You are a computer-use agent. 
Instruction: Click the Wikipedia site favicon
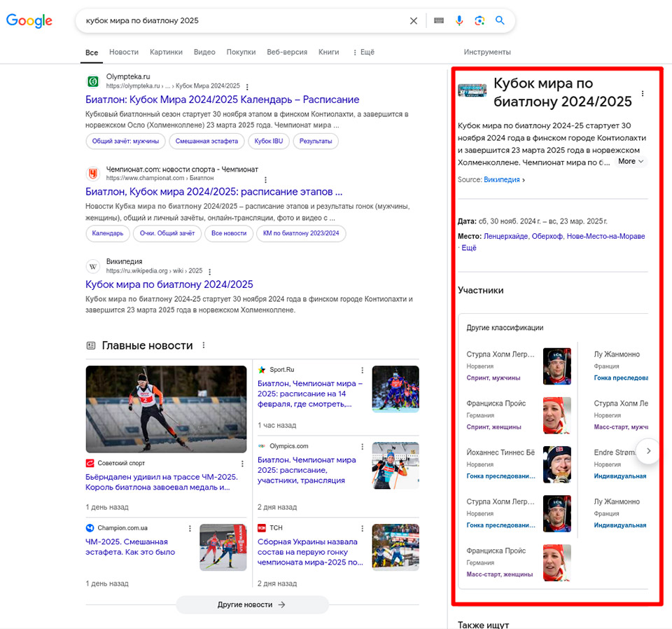(x=93, y=267)
